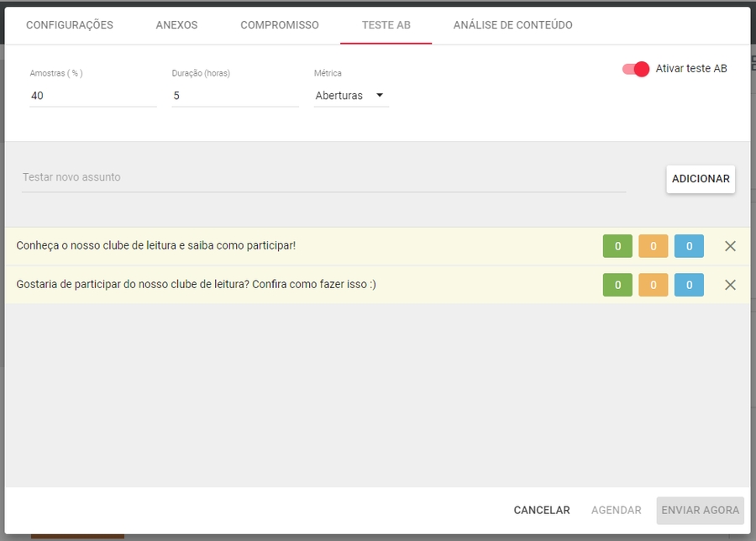Focus the Amostras (%) field

point(92,96)
